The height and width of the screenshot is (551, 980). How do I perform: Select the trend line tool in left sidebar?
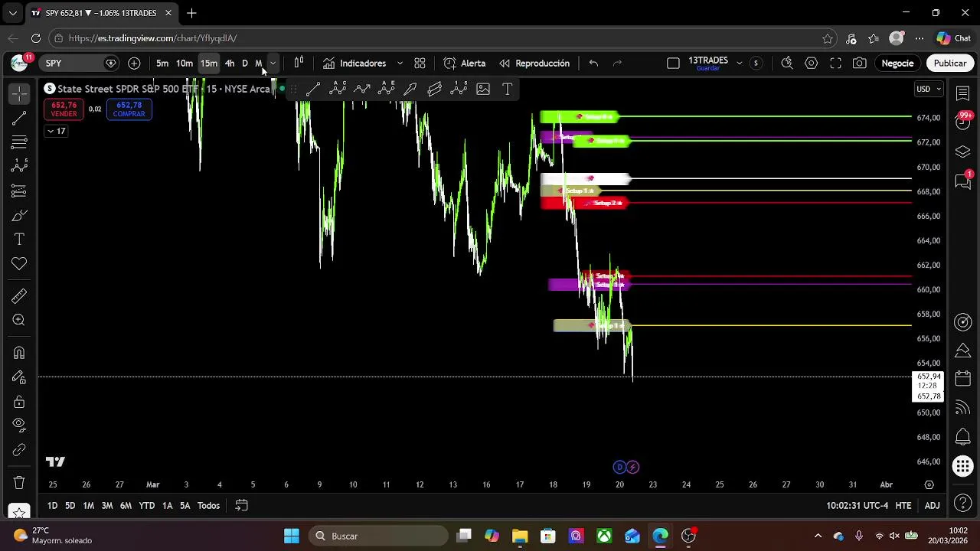click(19, 118)
